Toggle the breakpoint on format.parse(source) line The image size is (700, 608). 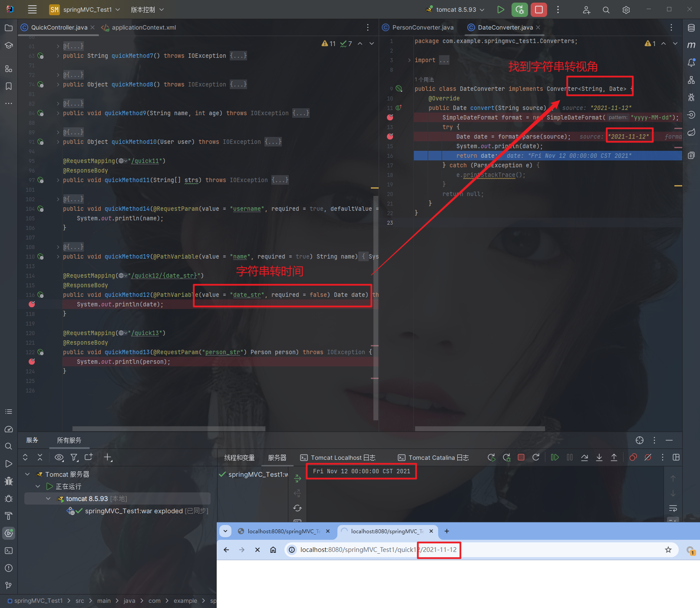(x=390, y=136)
